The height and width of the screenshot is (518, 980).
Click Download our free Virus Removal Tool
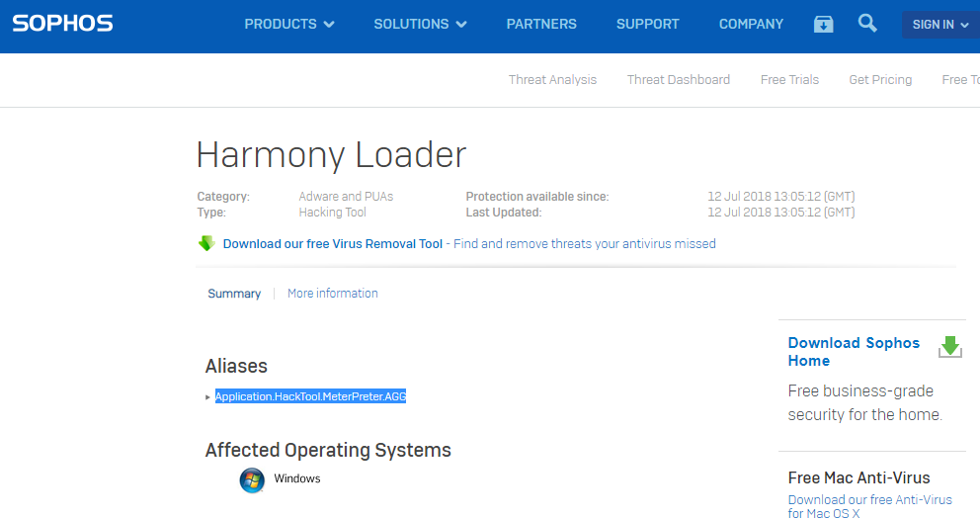click(x=333, y=244)
